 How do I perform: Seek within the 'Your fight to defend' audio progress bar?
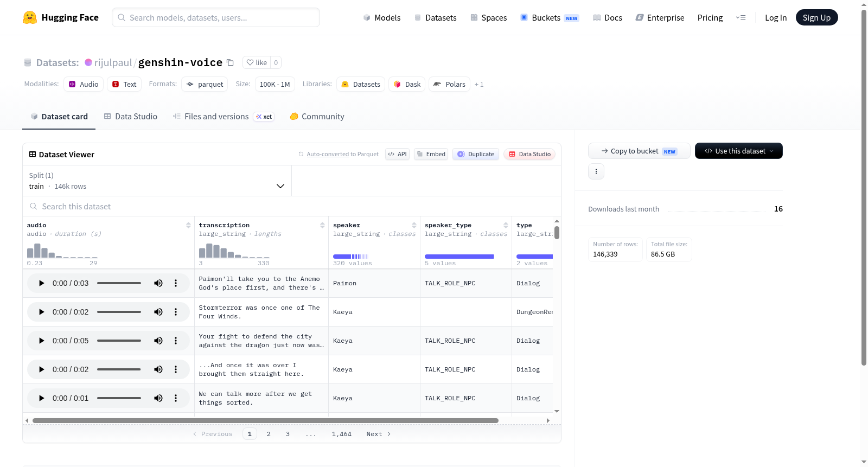click(119, 341)
